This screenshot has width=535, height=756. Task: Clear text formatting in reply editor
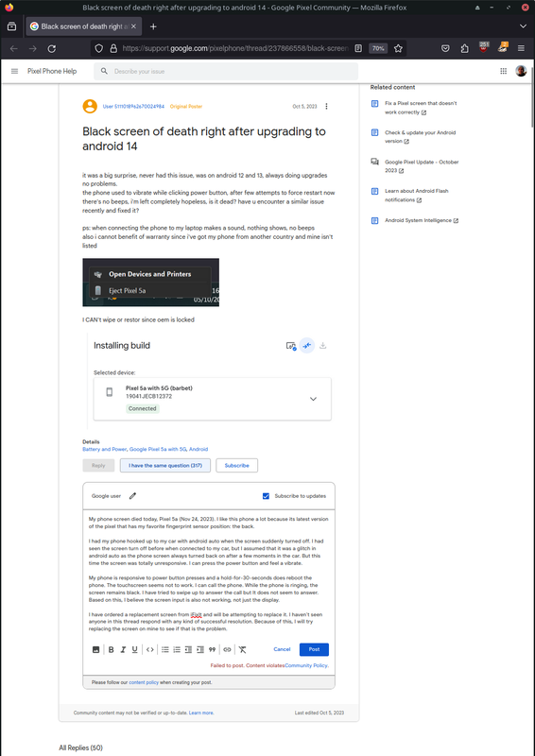[x=242, y=649]
